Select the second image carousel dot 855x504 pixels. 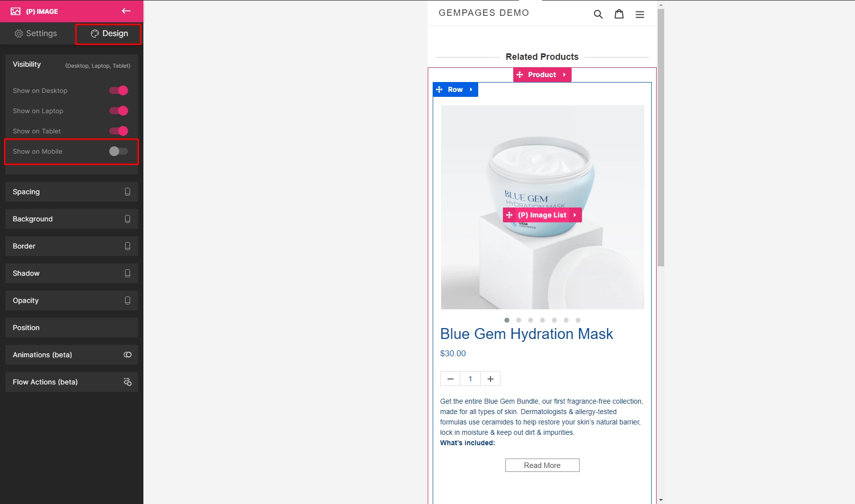(519, 320)
